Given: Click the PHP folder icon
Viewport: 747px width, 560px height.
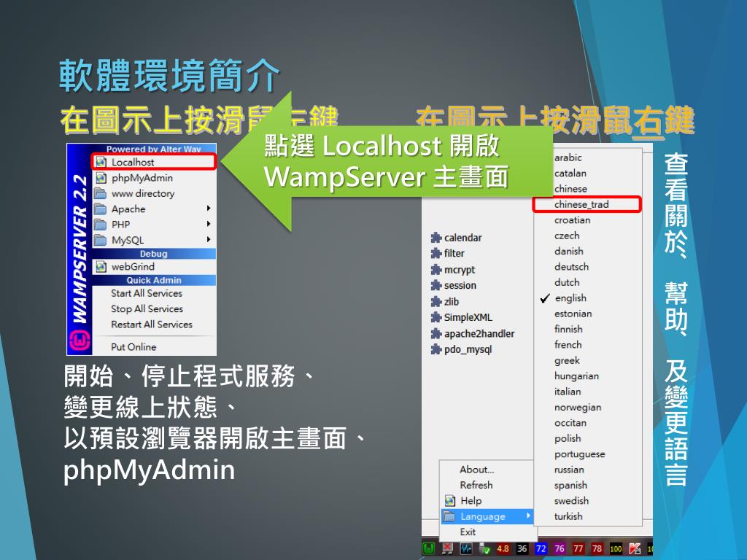Looking at the screenshot, I should (101, 225).
